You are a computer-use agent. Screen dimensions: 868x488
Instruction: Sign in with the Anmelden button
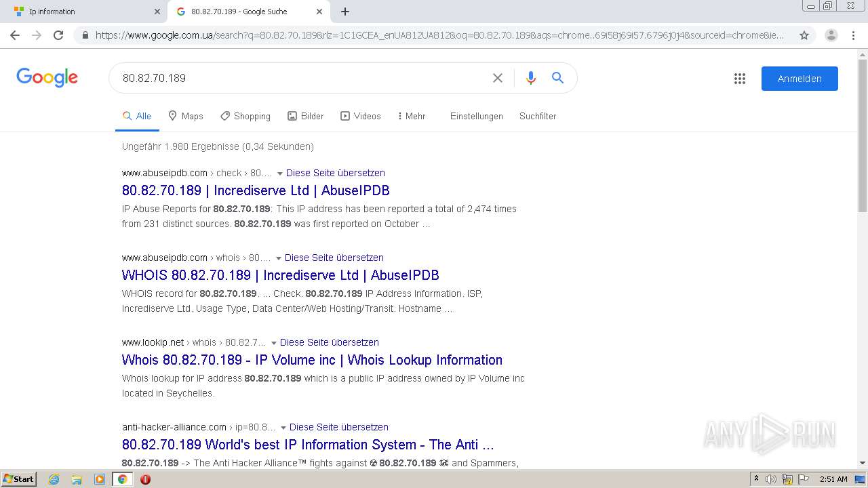click(800, 79)
